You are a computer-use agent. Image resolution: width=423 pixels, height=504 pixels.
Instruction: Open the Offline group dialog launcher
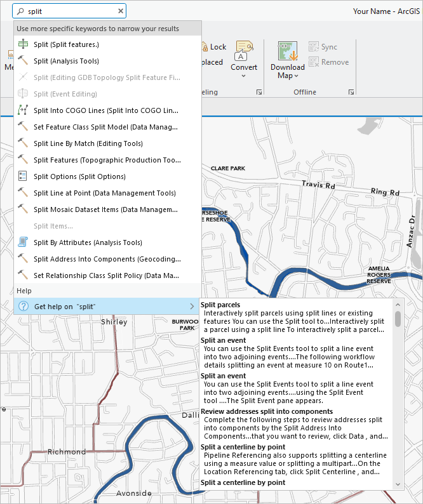click(351, 93)
